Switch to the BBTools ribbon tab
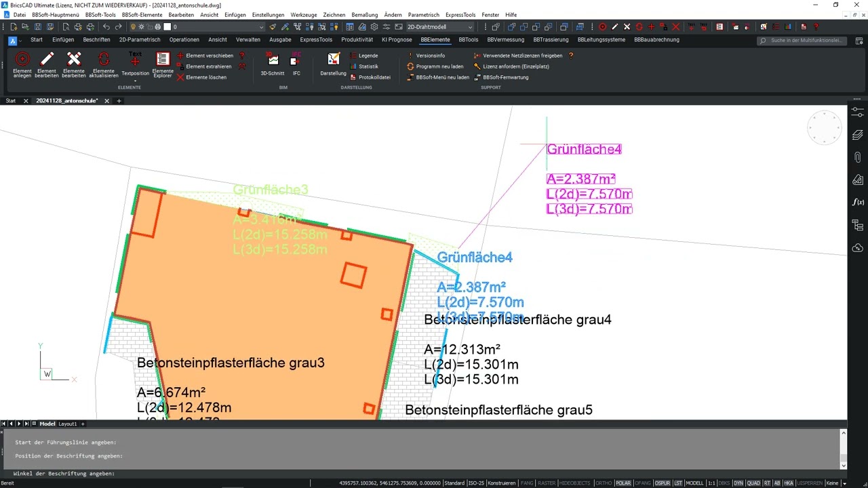Screen dimensions: 868x488 pyautogui.click(x=468, y=40)
